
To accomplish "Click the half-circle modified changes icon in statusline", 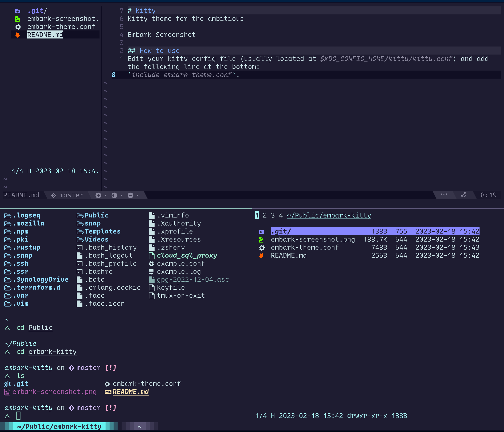I will click(114, 195).
